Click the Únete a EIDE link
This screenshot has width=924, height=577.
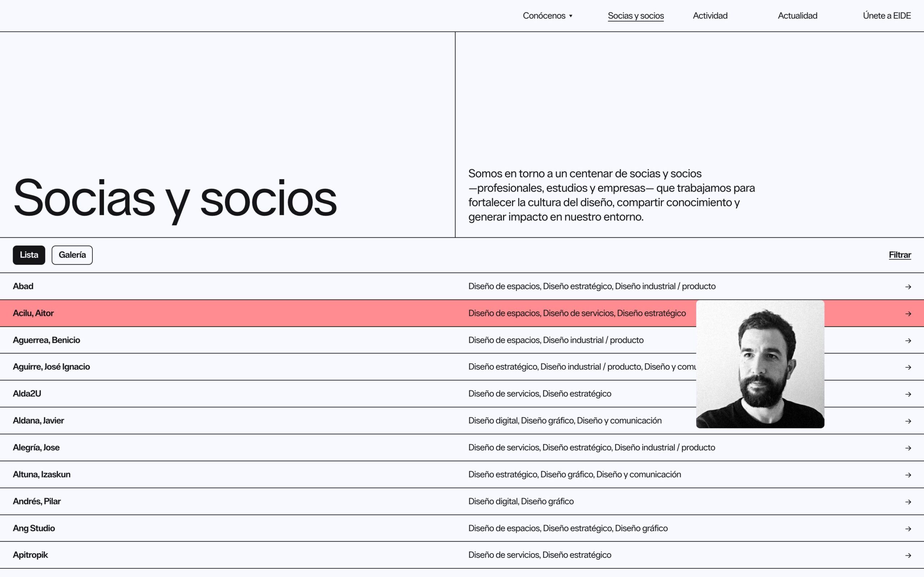pos(886,16)
